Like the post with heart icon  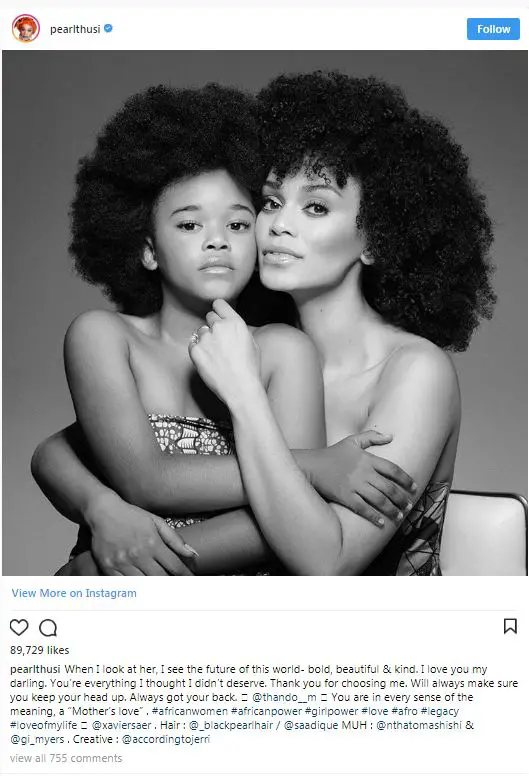pyautogui.click(x=19, y=627)
